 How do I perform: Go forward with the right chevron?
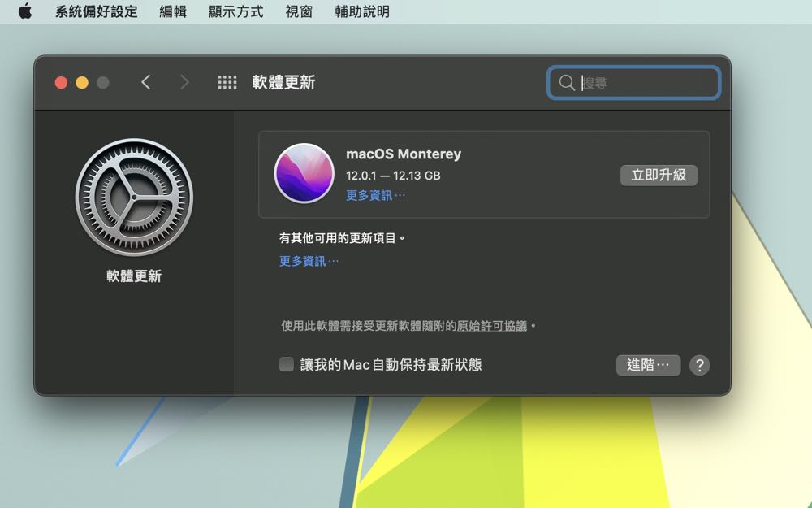[184, 82]
